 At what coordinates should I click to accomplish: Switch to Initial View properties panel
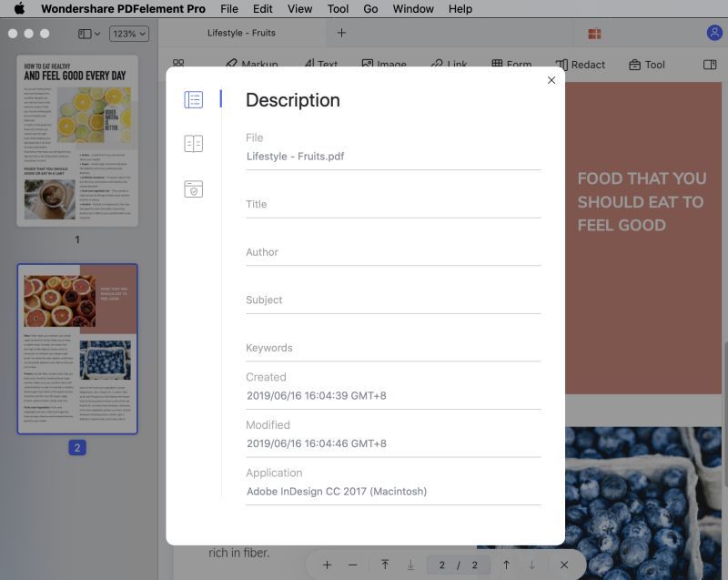click(x=194, y=143)
